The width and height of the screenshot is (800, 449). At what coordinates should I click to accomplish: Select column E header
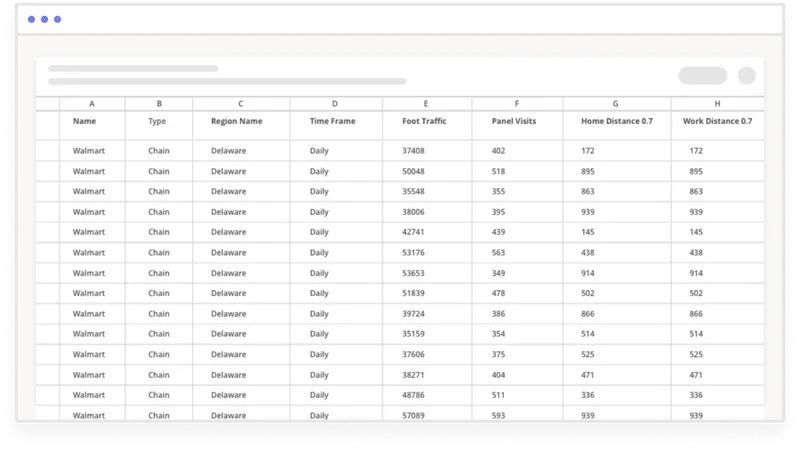[427, 104]
